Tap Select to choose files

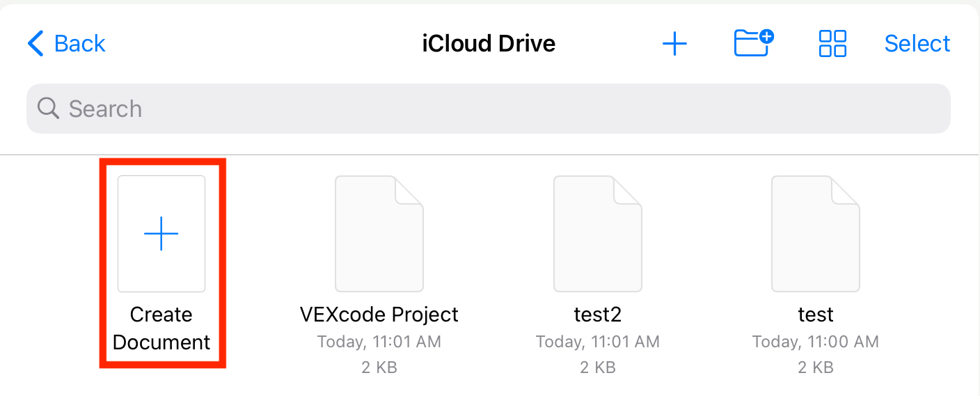click(x=917, y=43)
